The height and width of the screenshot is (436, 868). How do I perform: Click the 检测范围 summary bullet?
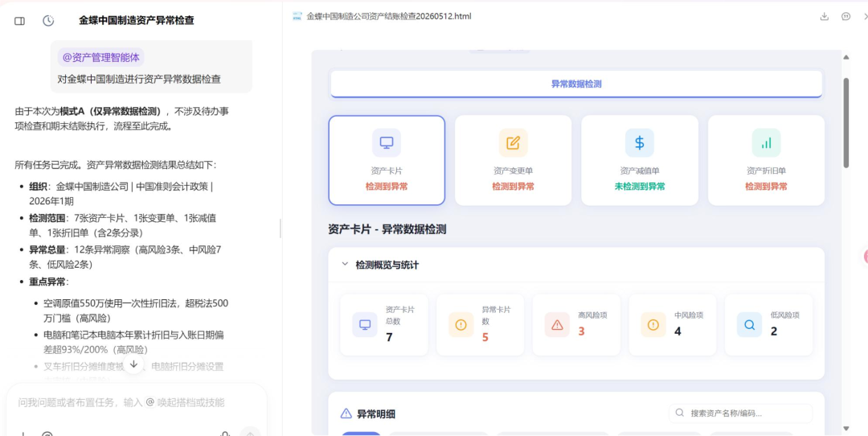124,225
